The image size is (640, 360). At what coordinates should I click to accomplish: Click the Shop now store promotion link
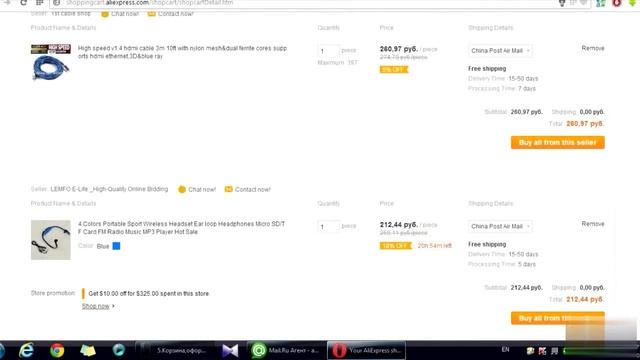[x=96, y=306]
